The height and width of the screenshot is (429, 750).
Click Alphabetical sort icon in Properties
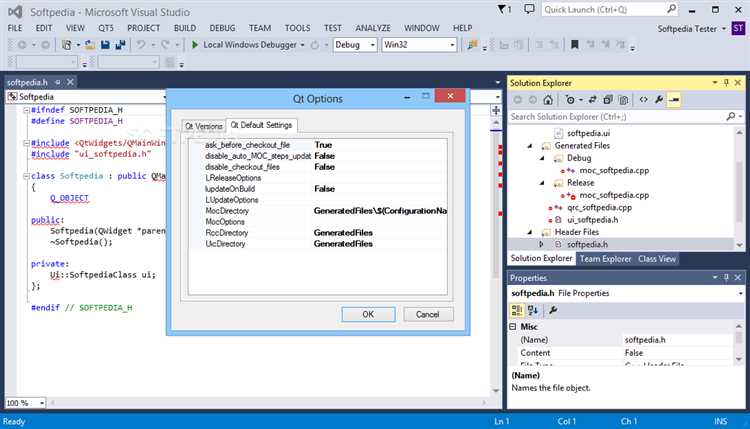pos(533,310)
